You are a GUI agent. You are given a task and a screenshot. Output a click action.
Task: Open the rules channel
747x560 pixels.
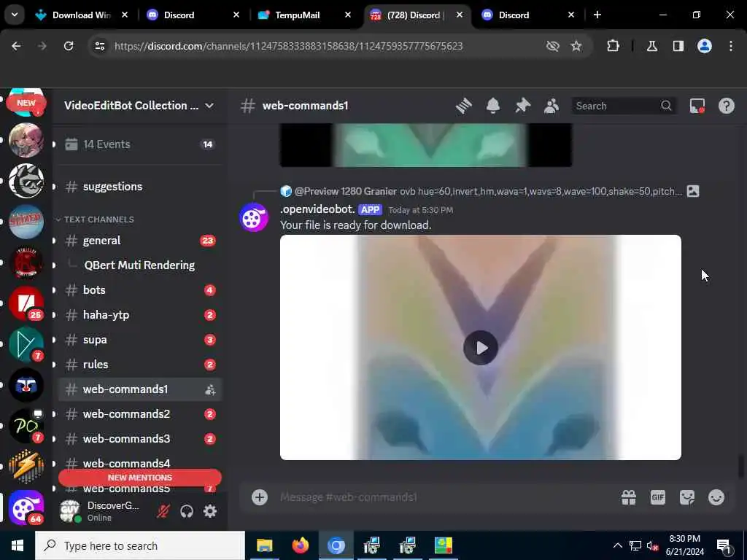click(x=139, y=365)
